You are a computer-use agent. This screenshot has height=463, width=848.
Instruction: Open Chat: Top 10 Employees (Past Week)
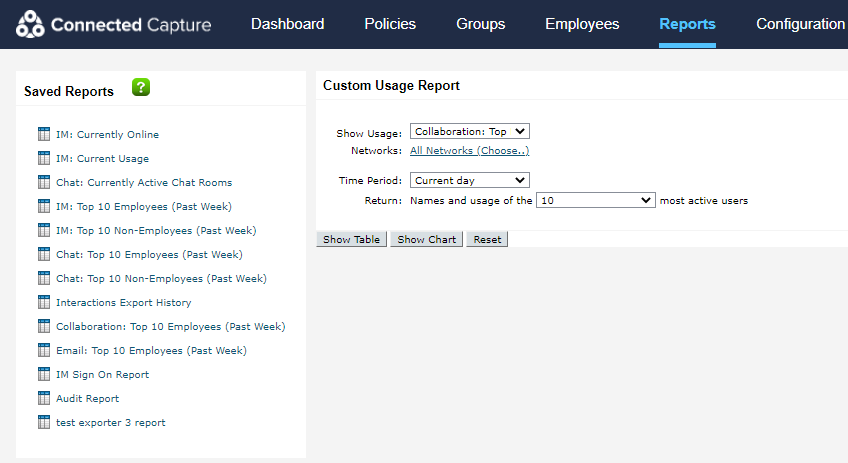pyautogui.click(x=149, y=254)
